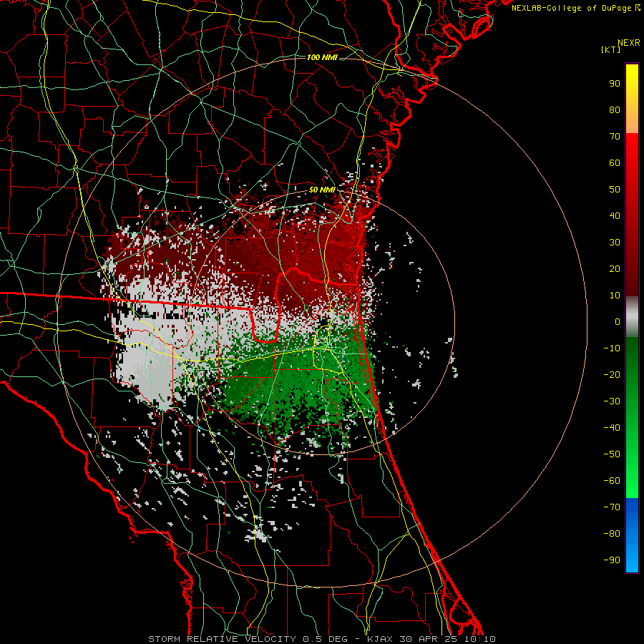This screenshot has width=644, height=644.
Task: Click the [KT] units label
Action: pyautogui.click(x=611, y=49)
